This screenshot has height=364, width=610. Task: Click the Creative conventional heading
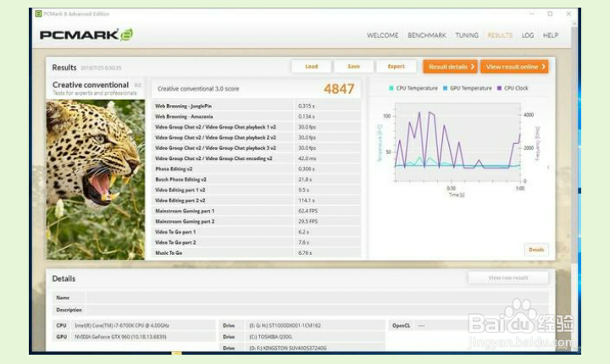pos(91,85)
